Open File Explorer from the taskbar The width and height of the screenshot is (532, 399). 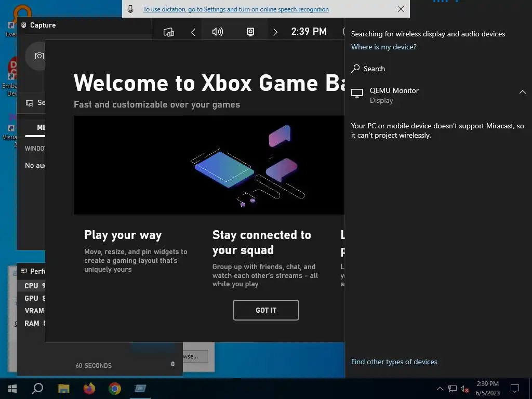[x=63, y=389]
